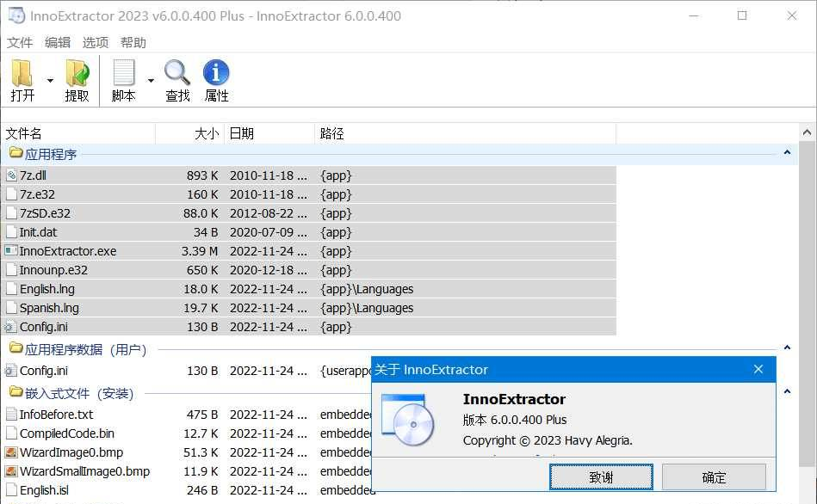Select the file name CompiledCode.bin
Image resolution: width=817 pixels, height=504 pixels.
pos(66,433)
